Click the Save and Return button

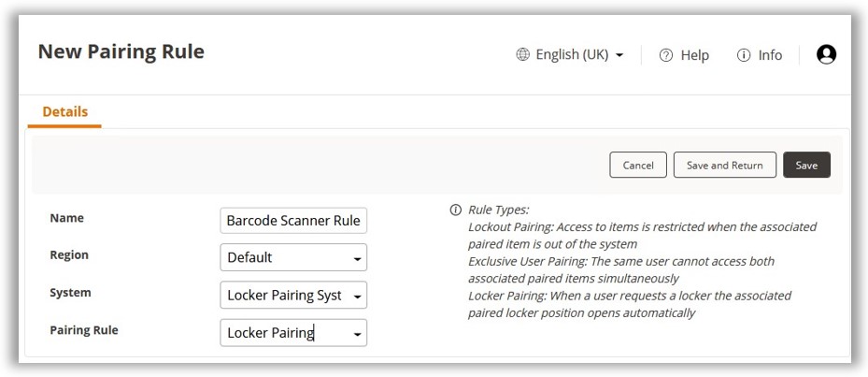[x=724, y=165]
